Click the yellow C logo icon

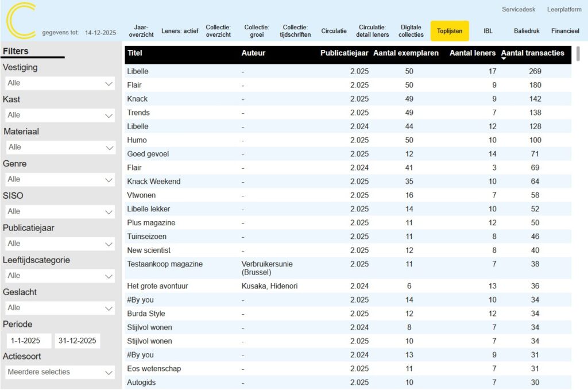21,21
